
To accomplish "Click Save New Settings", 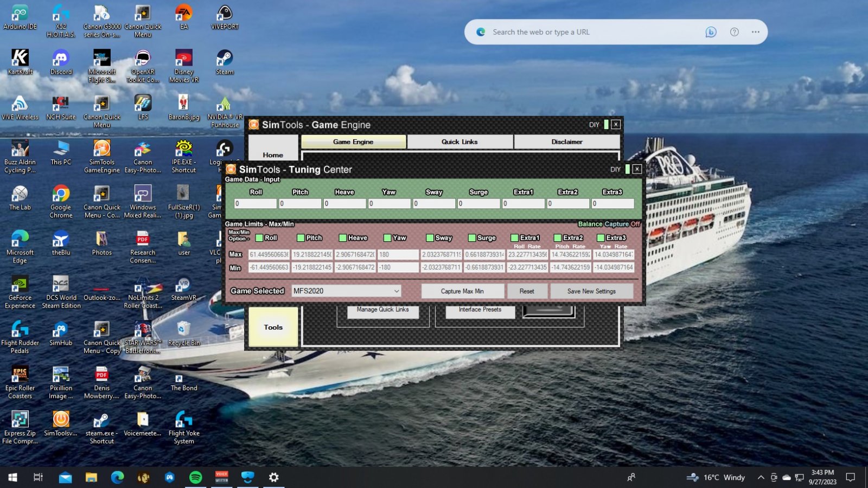I will coord(591,291).
